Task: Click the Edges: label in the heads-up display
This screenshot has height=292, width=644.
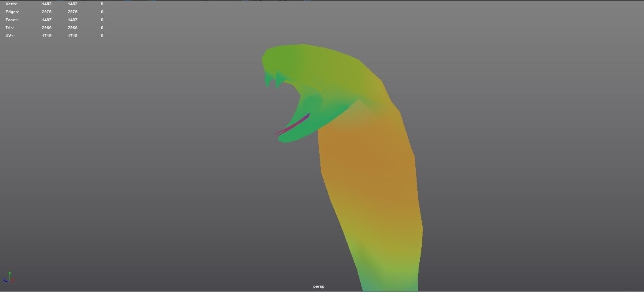Action: 12,12
